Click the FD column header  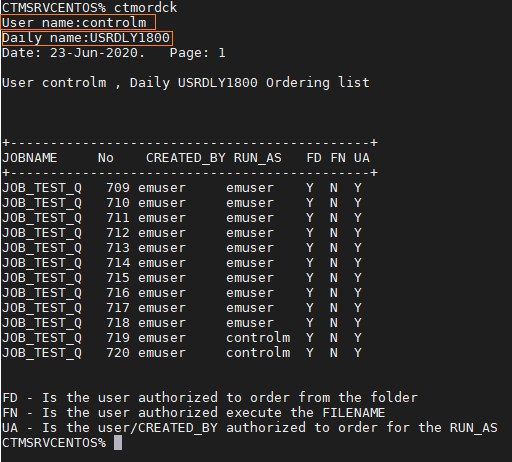tap(314, 158)
